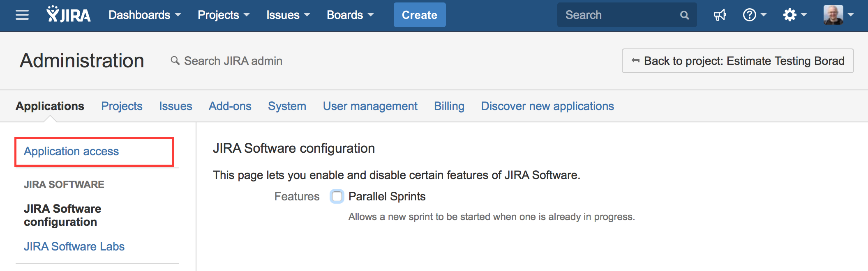Switch to the Projects admin tab

pyautogui.click(x=122, y=106)
